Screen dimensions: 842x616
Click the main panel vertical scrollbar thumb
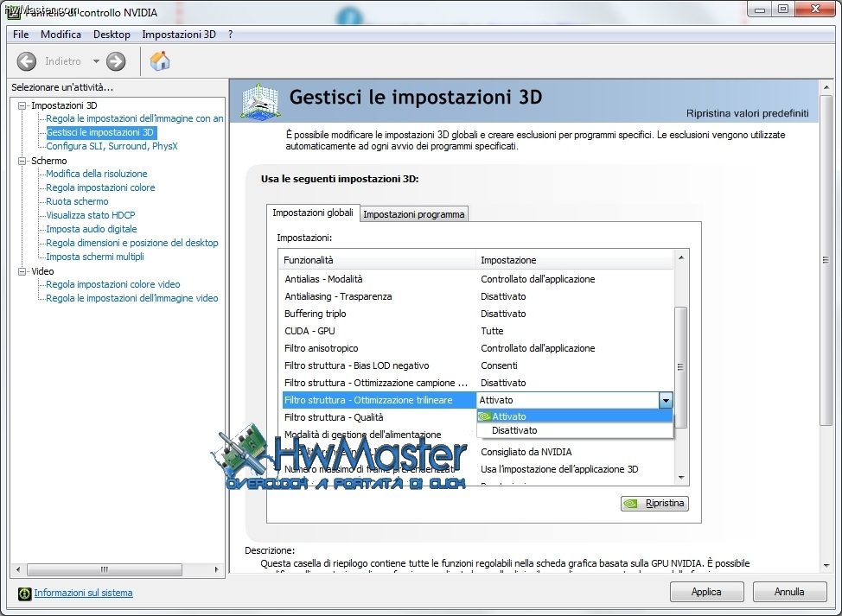(826, 260)
